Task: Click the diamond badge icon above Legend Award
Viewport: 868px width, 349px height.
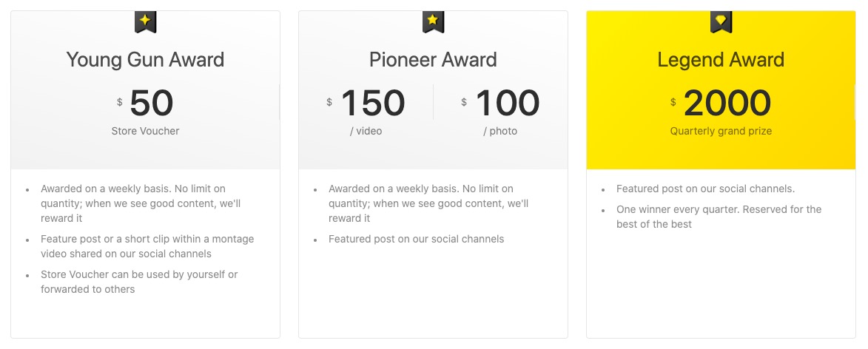Action: click(721, 21)
